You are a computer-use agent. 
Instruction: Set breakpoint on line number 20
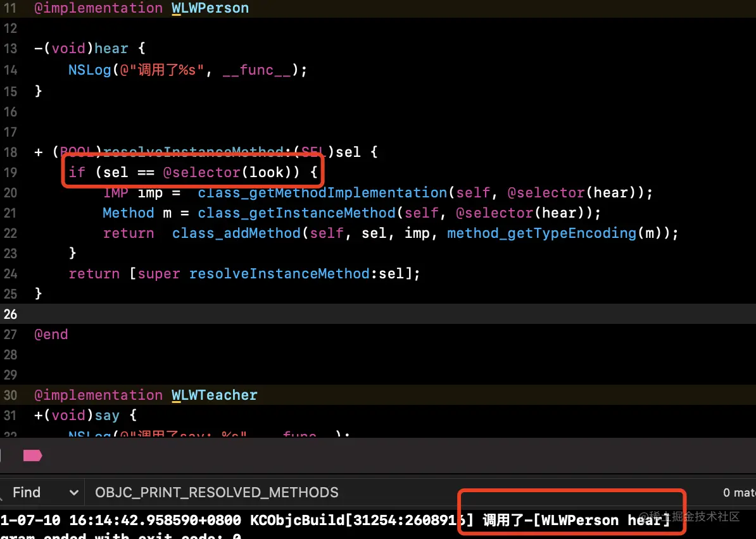point(10,193)
